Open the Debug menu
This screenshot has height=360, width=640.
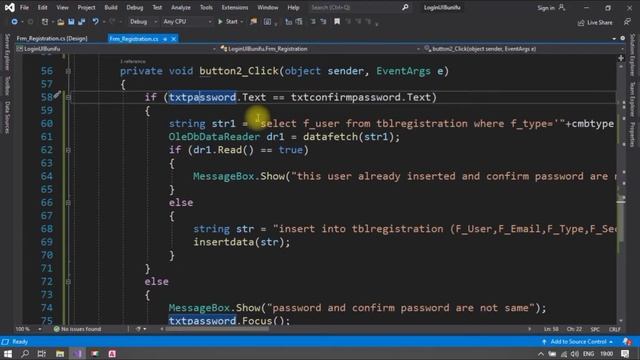pyautogui.click(x=135, y=7)
